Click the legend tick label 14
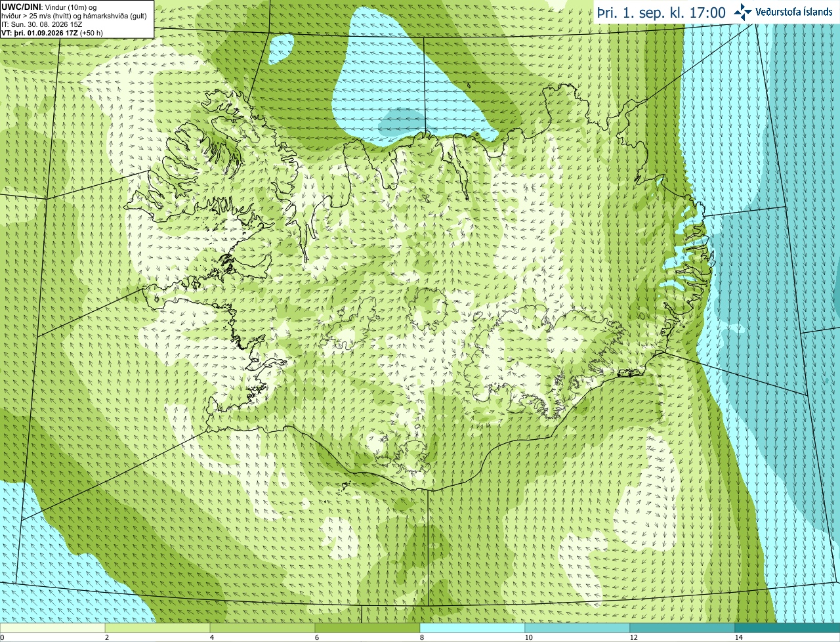840x642 pixels. coord(738,637)
